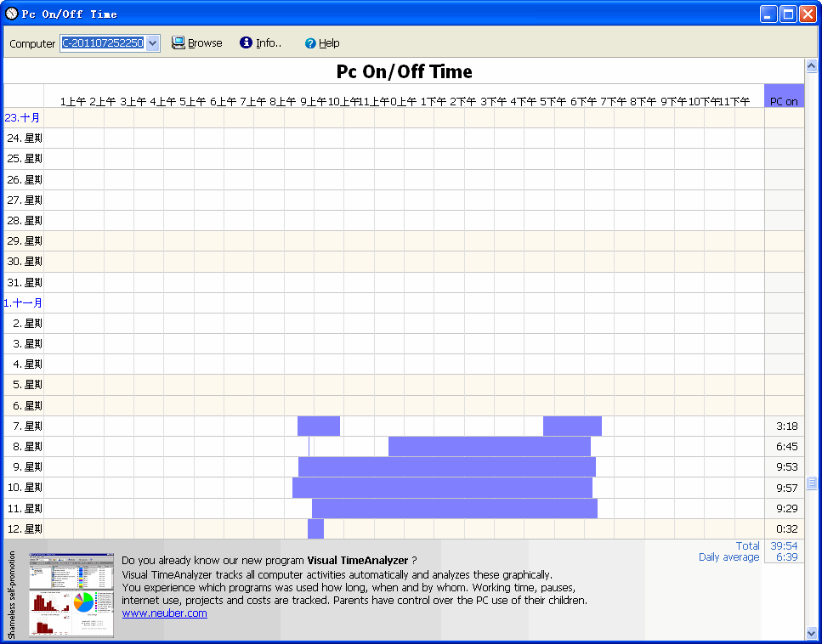Click the 5下午 hour header

pyautogui.click(x=553, y=102)
